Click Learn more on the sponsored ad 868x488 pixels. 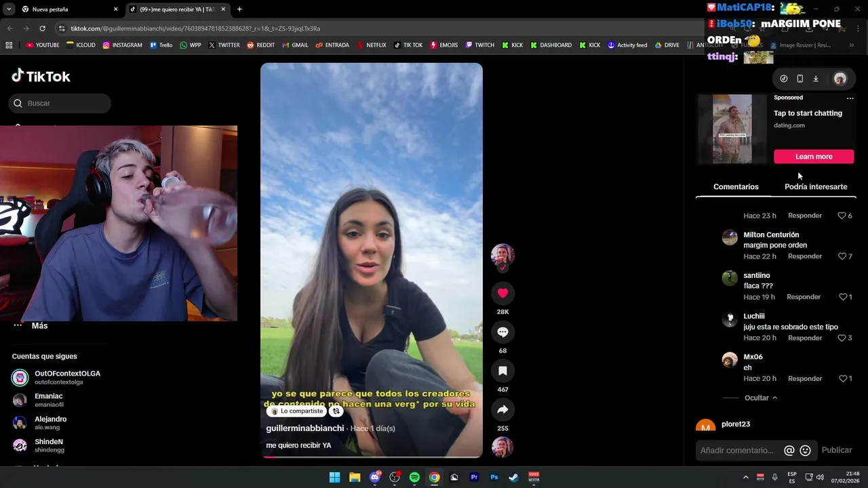814,157
